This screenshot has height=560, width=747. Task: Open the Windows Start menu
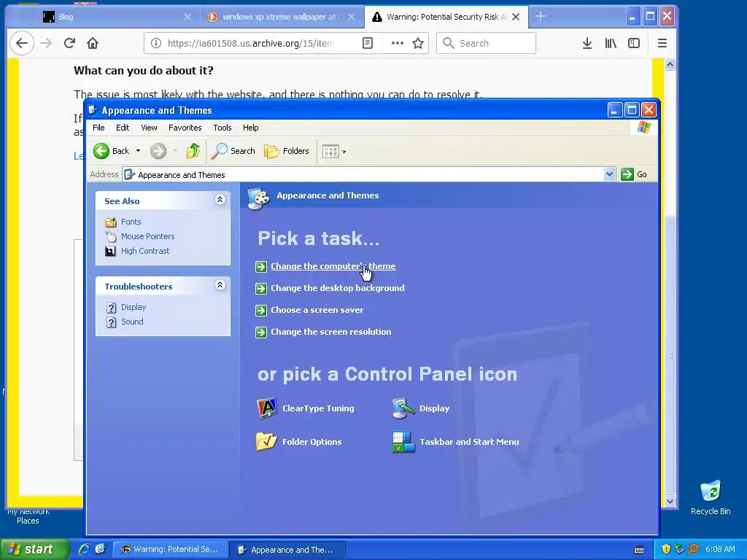point(34,550)
